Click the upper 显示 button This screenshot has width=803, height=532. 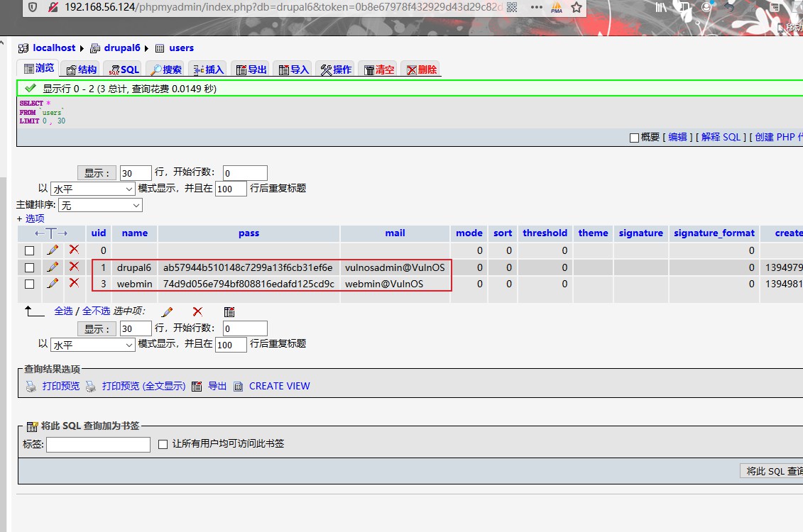pos(97,173)
